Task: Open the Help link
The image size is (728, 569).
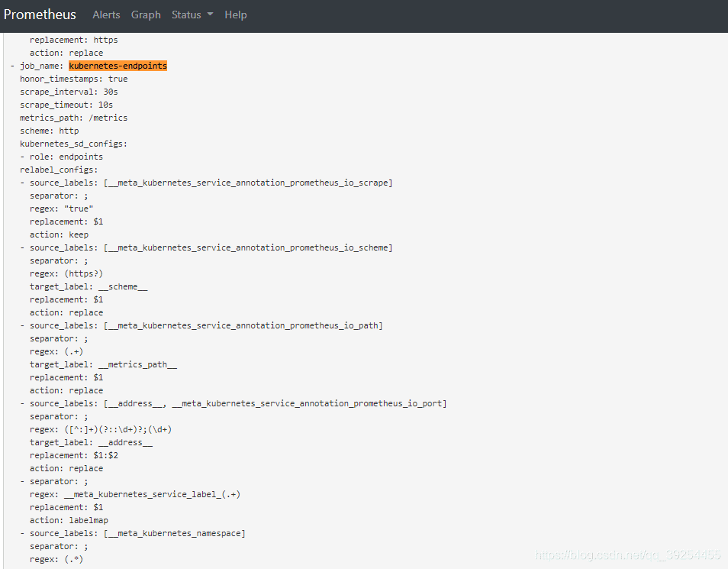Action: click(236, 15)
